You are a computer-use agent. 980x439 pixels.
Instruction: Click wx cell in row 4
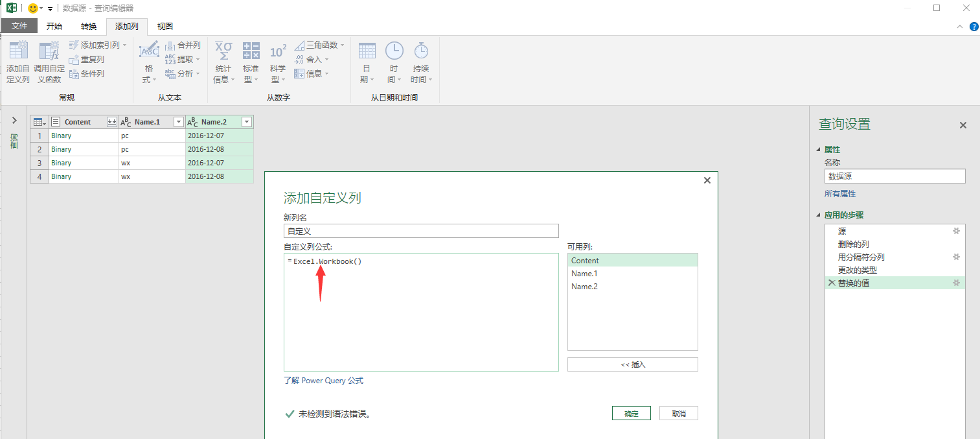click(152, 176)
